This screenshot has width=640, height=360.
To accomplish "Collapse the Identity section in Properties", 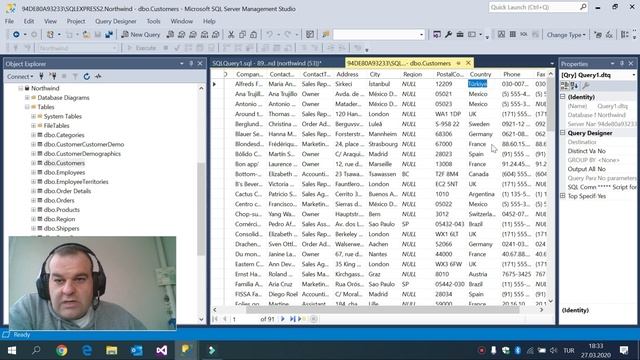I will [x=563, y=97].
